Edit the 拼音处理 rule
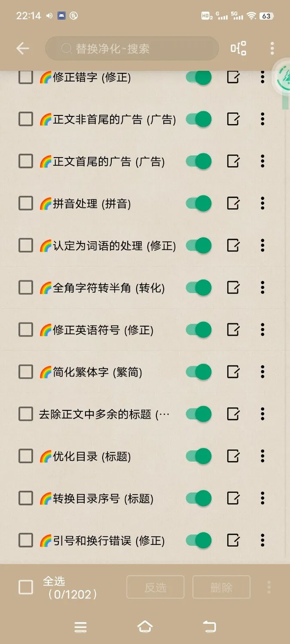This screenshot has height=644, width=290. tap(233, 203)
